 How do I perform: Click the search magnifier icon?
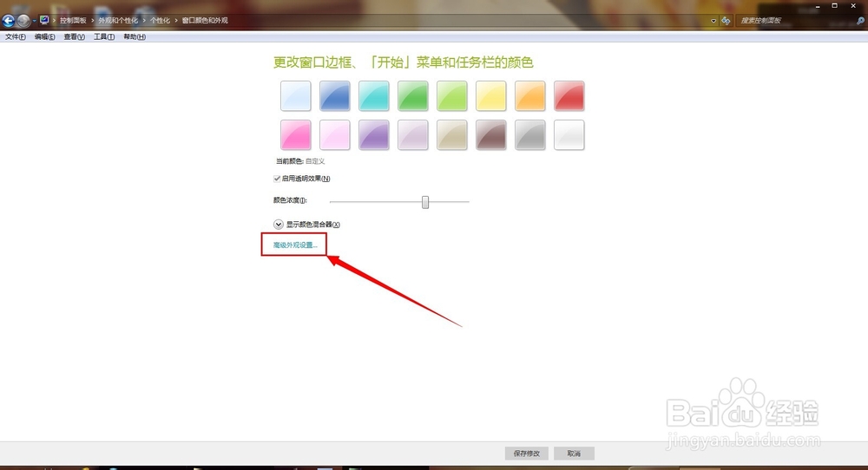coord(860,21)
